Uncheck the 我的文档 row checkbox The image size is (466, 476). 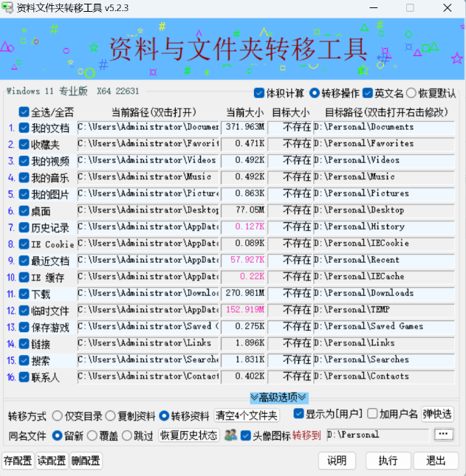[x=24, y=128]
